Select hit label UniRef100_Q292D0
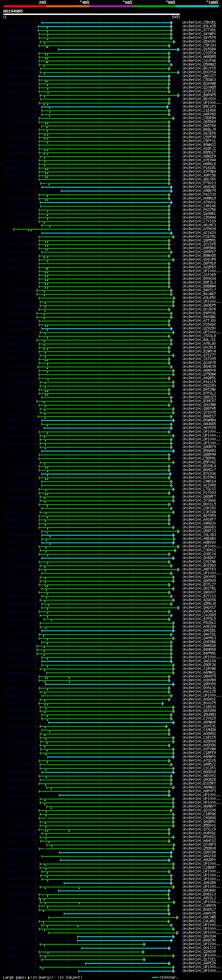 click(x=199, y=328)
